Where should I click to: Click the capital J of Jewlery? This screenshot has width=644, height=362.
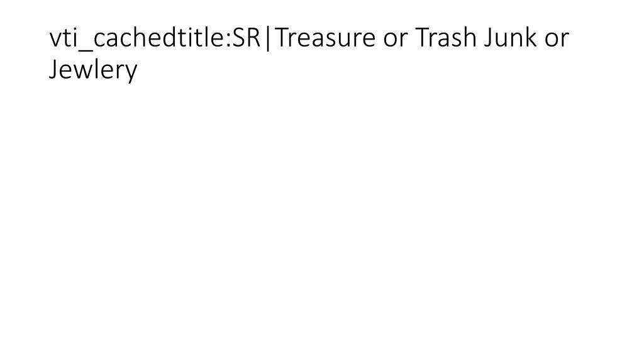pos(52,70)
